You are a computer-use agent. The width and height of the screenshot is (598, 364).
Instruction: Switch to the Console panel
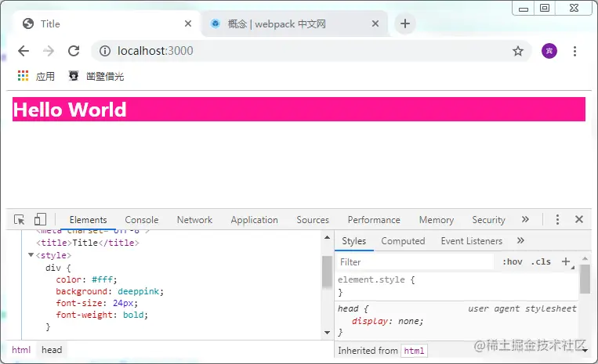142,220
